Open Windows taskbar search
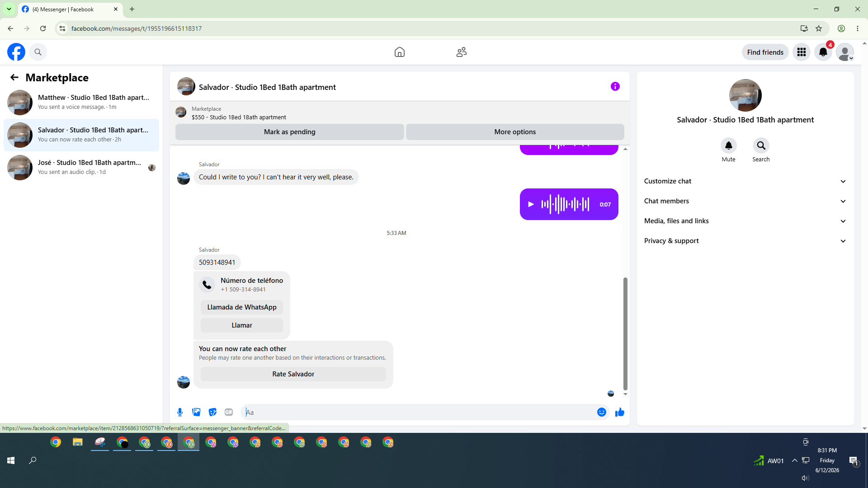This screenshot has width=868, height=488. point(33,460)
